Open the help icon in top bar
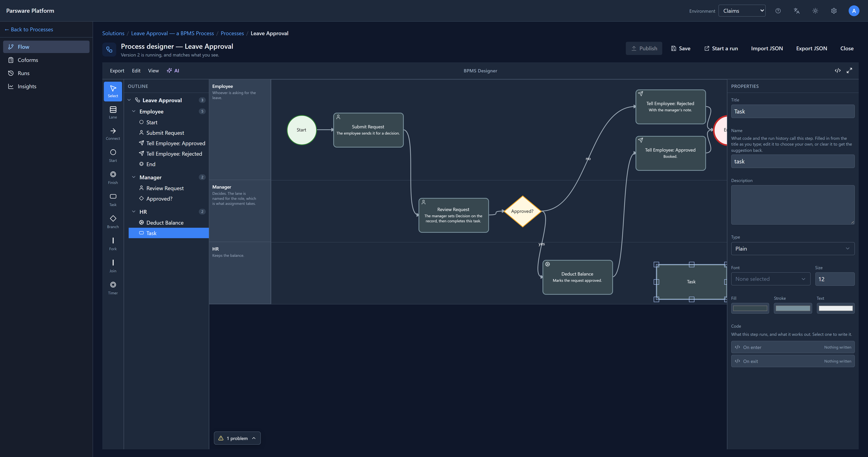 click(x=778, y=11)
